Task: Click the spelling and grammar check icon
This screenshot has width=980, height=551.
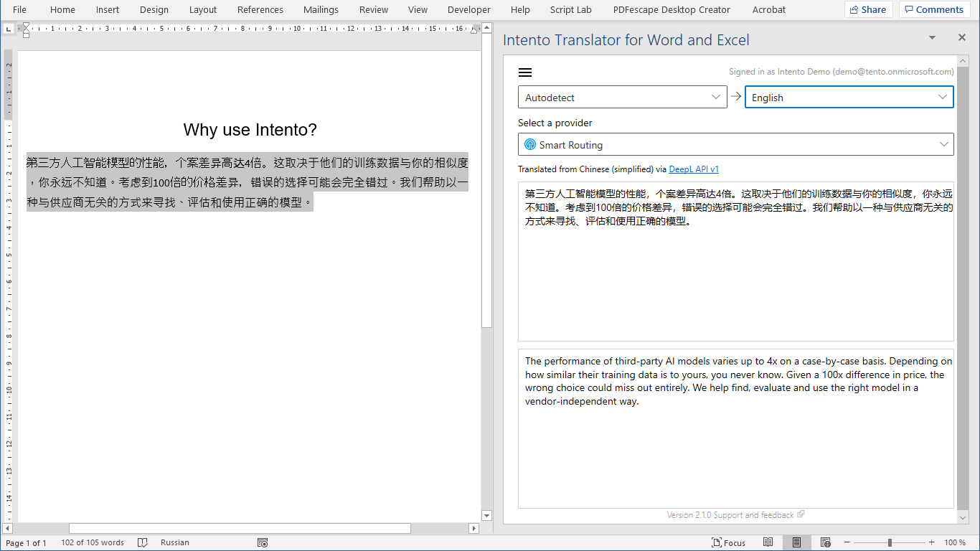Action: tap(143, 542)
